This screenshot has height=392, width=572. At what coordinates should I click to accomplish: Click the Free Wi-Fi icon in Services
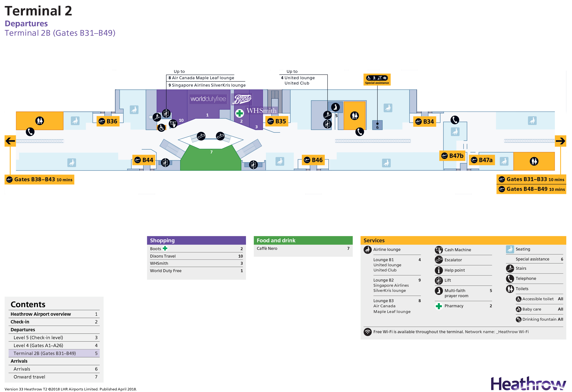coord(368,332)
